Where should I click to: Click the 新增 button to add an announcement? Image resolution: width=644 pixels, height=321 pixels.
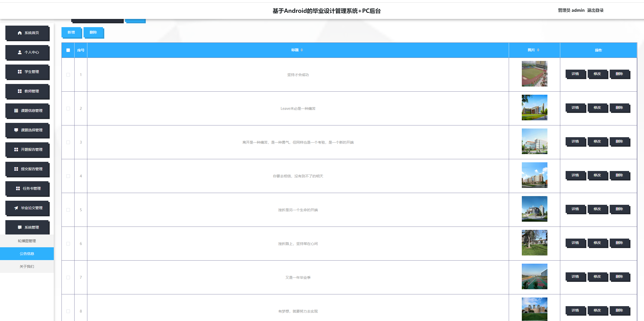pyautogui.click(x=71, y=32)
